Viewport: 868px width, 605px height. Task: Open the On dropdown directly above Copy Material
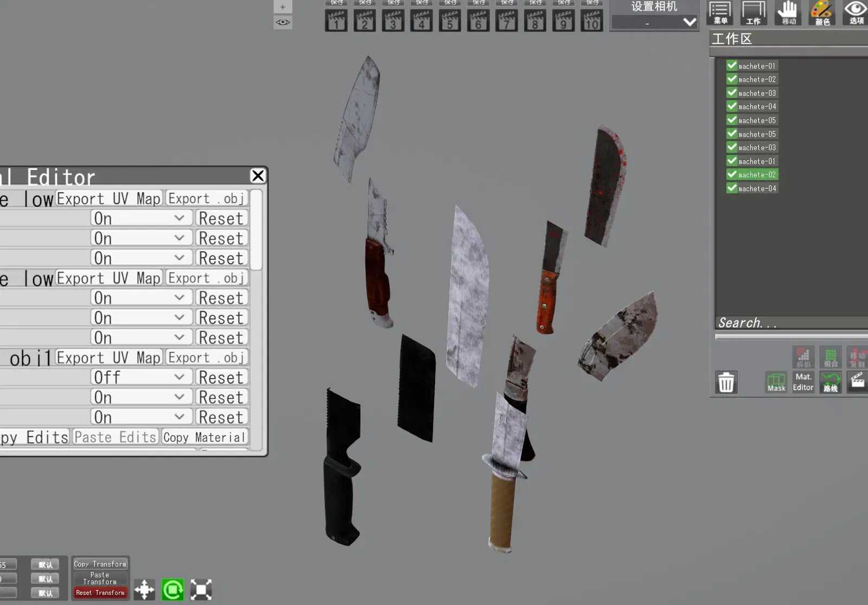click(x=142, y=417)
